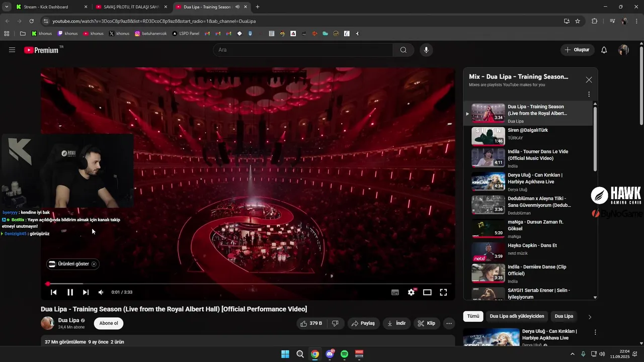Viewport: 644px width, 362px height.
Task: Open Mix playlist three-dot options
Action: point(589,94)
